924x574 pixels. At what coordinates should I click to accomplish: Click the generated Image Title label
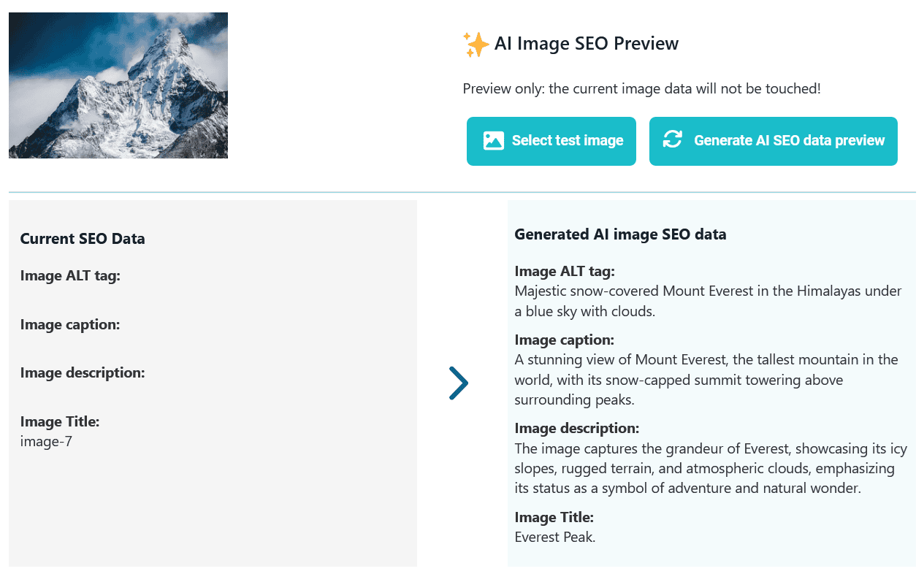pos(554,517)
